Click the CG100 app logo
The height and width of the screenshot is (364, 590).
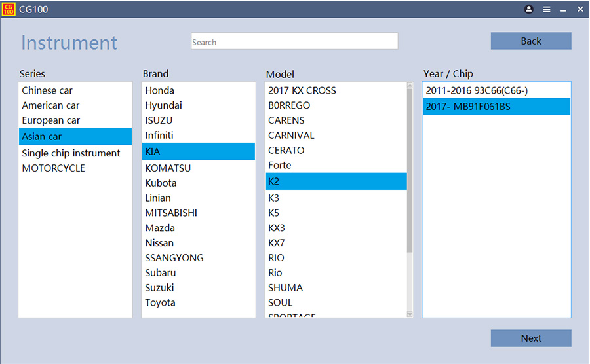(x=9, y=9)
